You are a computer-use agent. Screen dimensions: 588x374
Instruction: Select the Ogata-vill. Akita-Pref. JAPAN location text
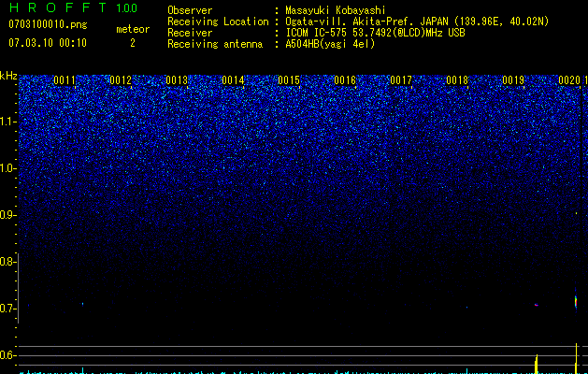(x=417, y=22)
